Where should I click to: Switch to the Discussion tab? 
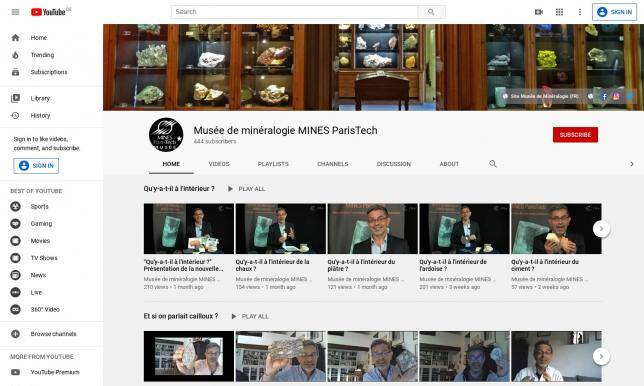point(393,164)
